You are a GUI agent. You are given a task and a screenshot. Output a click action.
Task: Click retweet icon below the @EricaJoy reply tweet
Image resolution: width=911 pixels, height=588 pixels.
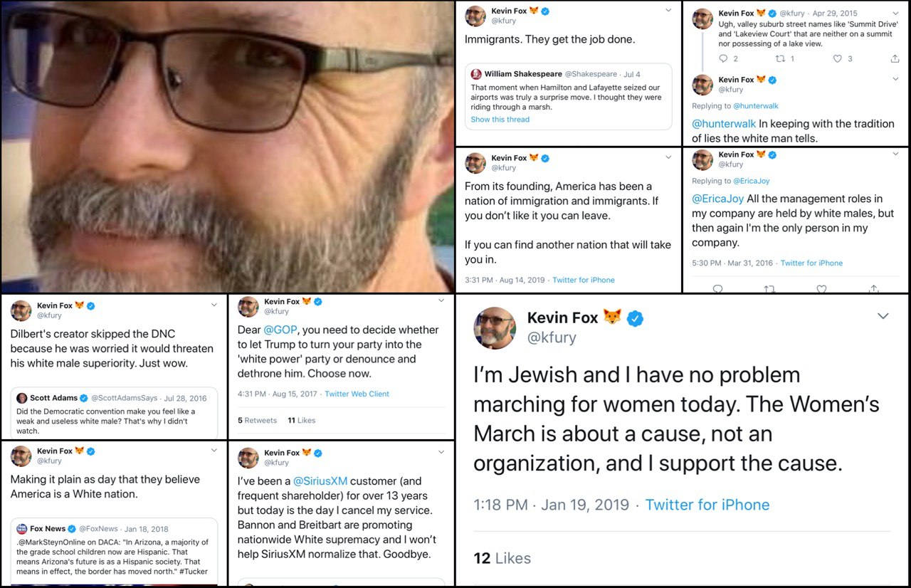tap(769, 289)
